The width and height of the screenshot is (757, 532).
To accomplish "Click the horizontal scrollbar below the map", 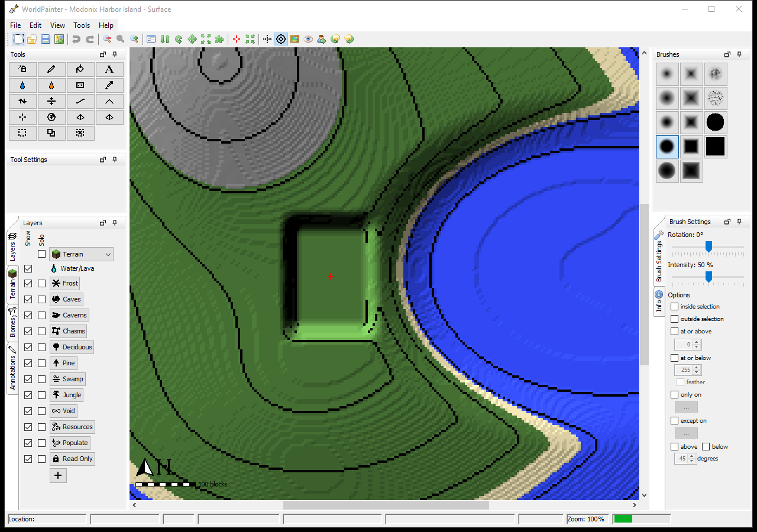I will click(x=385, y=505).
